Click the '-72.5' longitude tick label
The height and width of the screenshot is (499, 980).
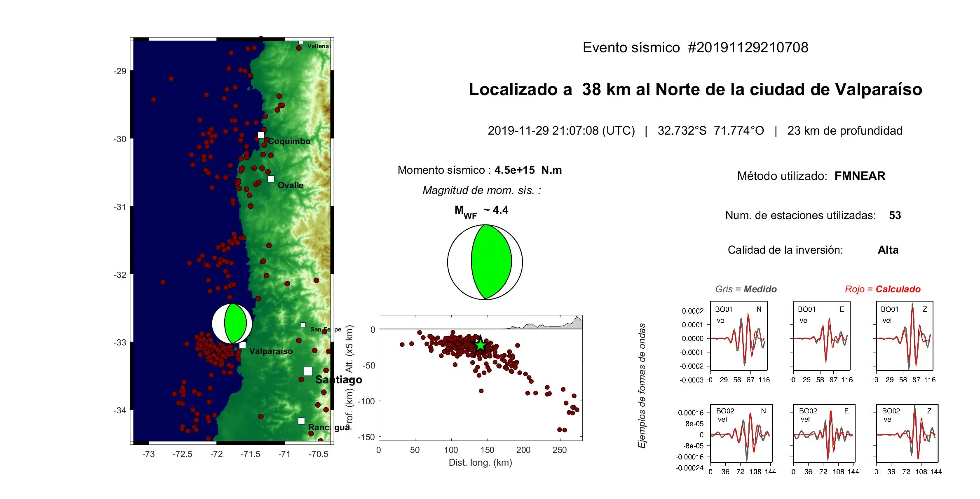(x=183, y=454)
